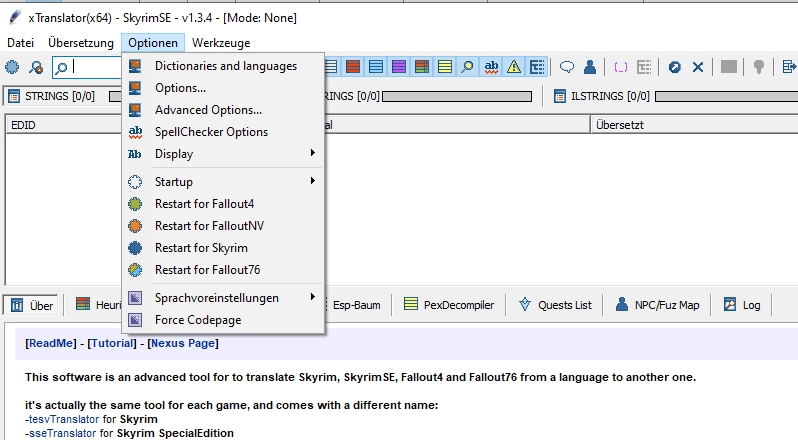Image resolution: width=798 pixels, height=440 pixels.
Task: Click the gear icon at toolbar's far left
Action: click(12, 67)
